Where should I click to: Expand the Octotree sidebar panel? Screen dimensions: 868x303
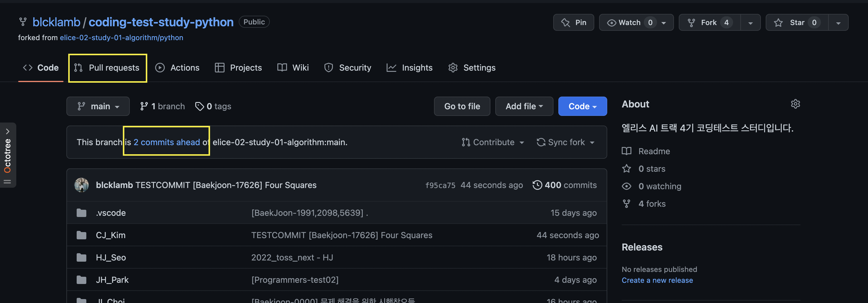point(8,132)
